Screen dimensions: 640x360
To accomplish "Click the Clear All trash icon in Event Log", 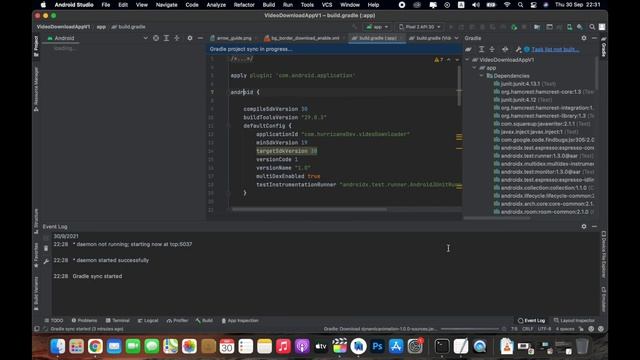I will (46, 248).
